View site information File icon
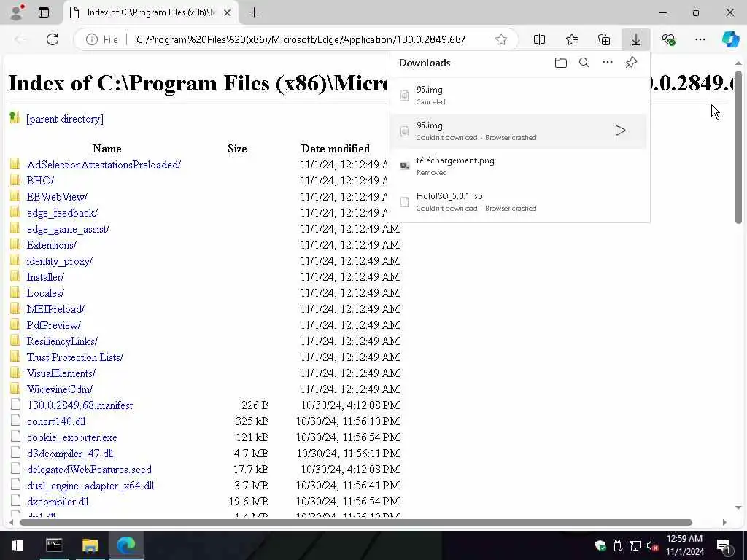The image size is (747, 560). (x=102, y=39)
